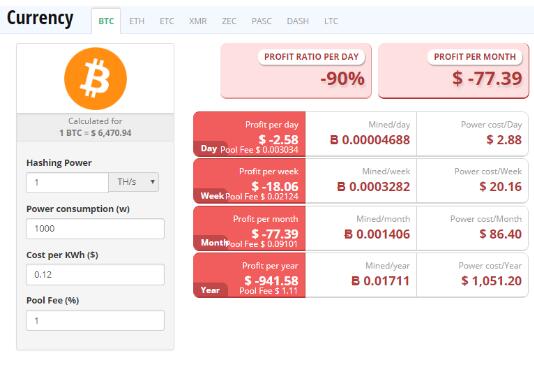Click the Pool Fee percent field
The height and width of the screenshot is (371, 534).
95,320
